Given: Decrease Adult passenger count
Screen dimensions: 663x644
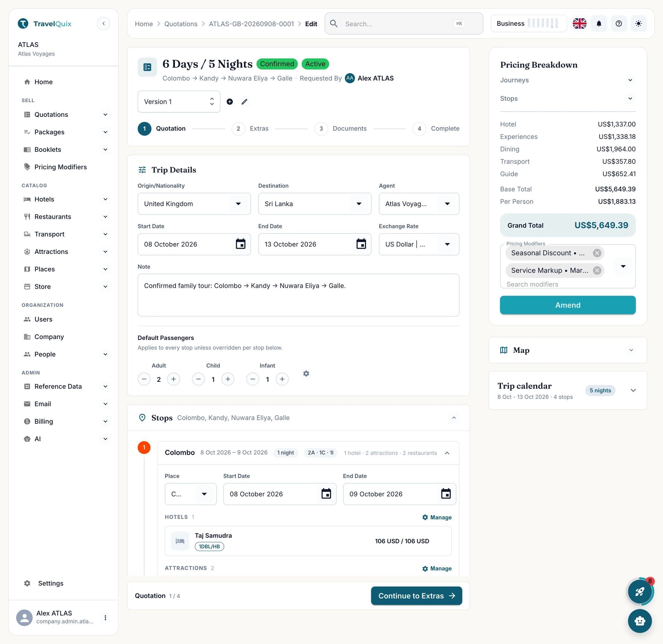Looking at the screenshot, I should 144,379.
